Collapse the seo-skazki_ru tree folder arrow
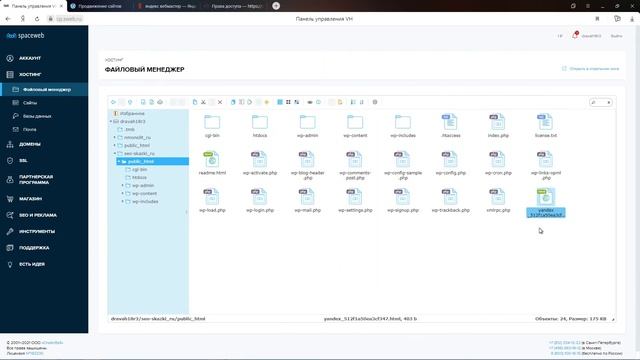Image resolution: width=640 pixels, height=360 pixels. tap(115, 153)
